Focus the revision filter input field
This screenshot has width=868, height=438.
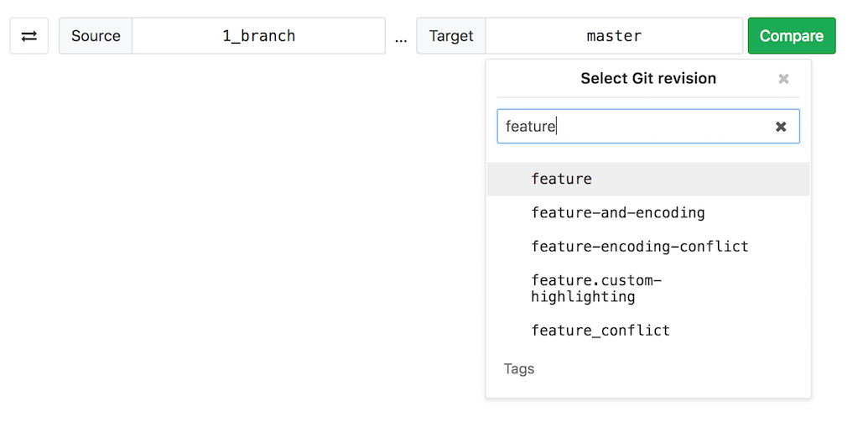637,127
